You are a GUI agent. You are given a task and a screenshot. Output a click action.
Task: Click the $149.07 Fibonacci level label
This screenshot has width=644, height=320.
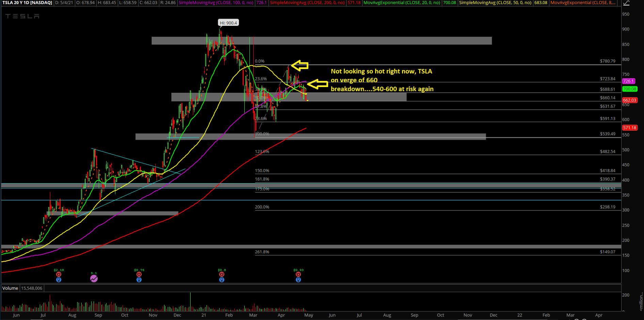click(608, 252)
